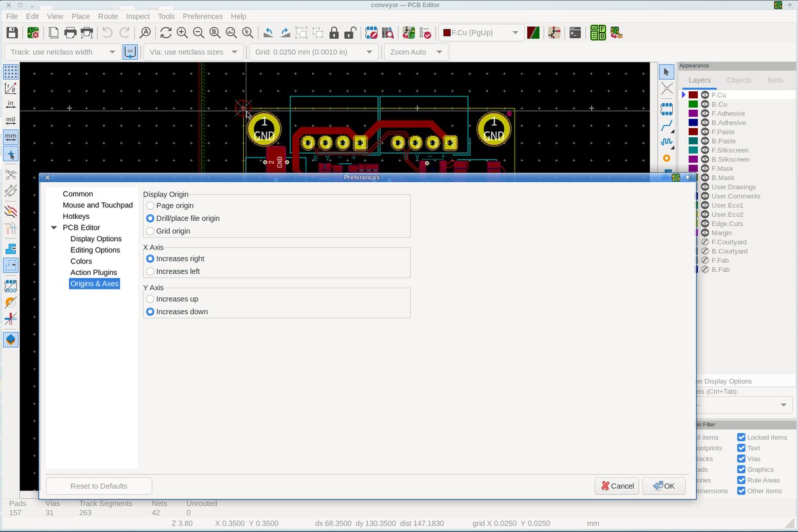Open the Inspect menu
Image resolution: width=798 pixels, height=532 pixels.
[138, 16]
